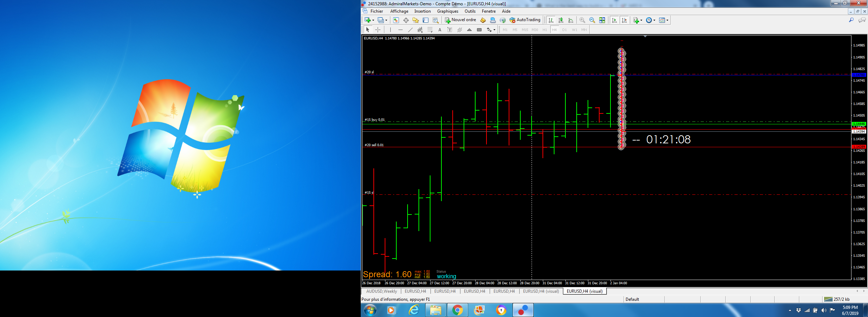This screenshot has height=317, width=868.
Task: Toggle chart shift button
Action: click(x=624, y=20)
